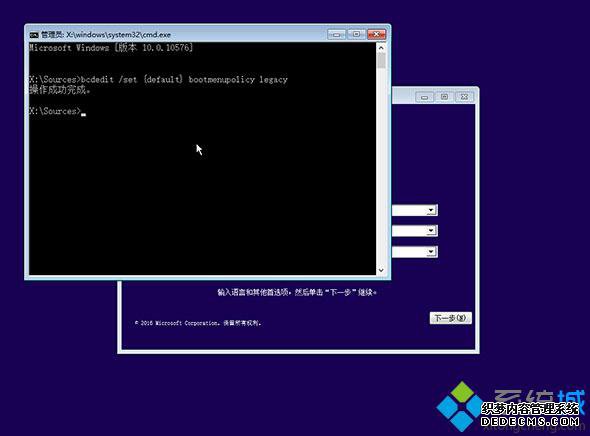Click the cmd icon in the command prompt title bar

[34, 35]
